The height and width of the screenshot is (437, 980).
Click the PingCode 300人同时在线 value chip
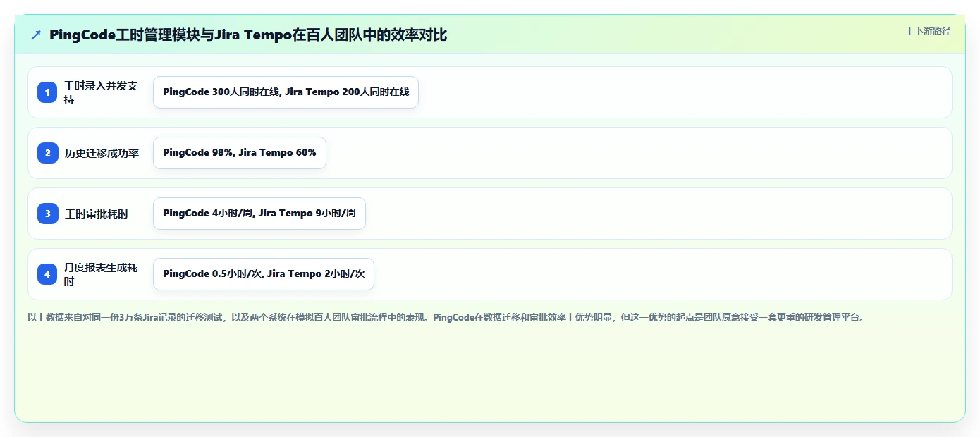point(286,92)
